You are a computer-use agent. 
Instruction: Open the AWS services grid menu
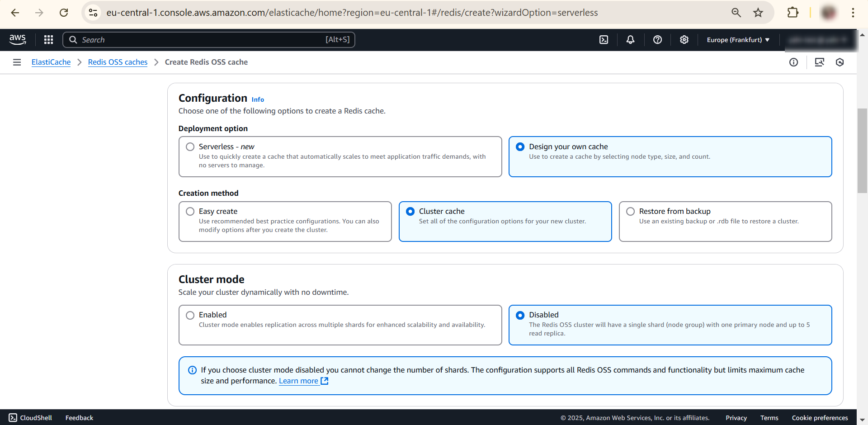[48, 40]
